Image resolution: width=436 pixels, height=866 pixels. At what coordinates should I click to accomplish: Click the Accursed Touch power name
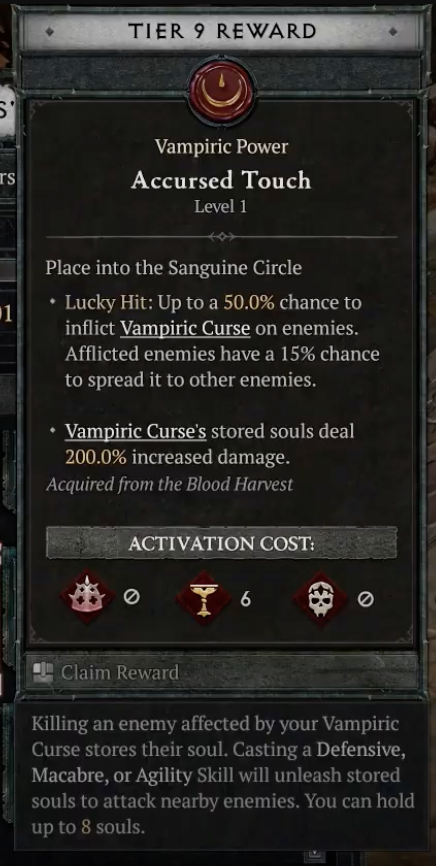pos(221,181)
